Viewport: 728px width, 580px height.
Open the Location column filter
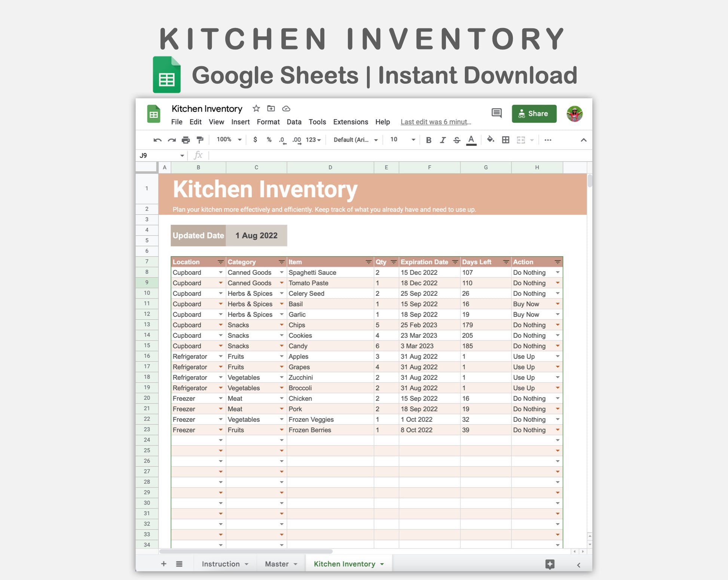tap(220, 262)
